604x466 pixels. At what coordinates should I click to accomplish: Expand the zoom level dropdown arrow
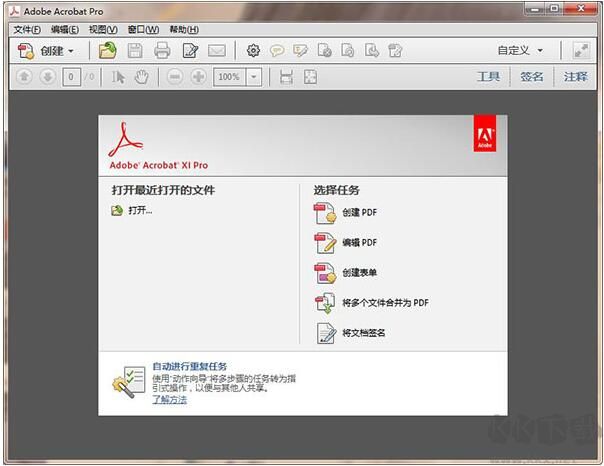coord(254,77)
